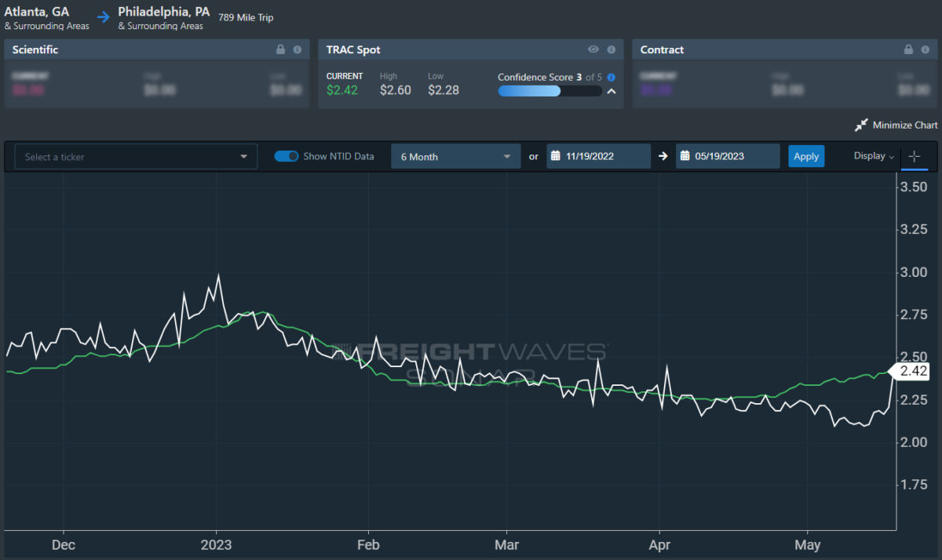
Task: Click the Minimize Chart arrows icon
Action: (861, 125)
